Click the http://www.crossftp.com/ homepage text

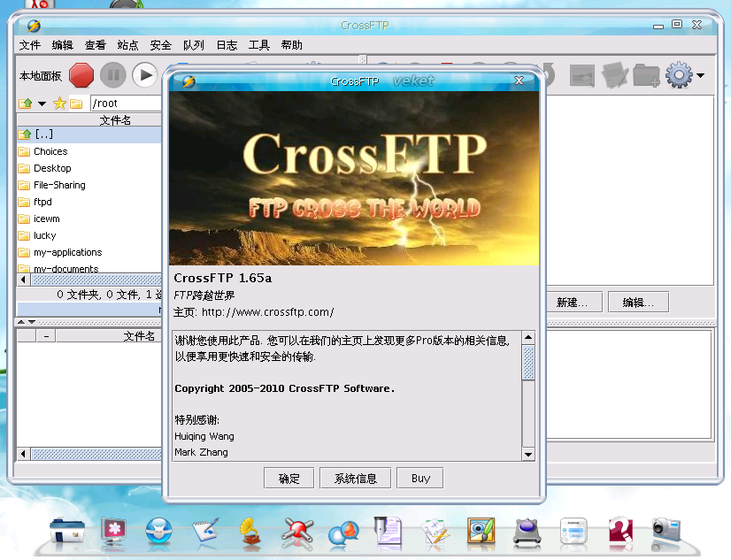click(267, 312)
